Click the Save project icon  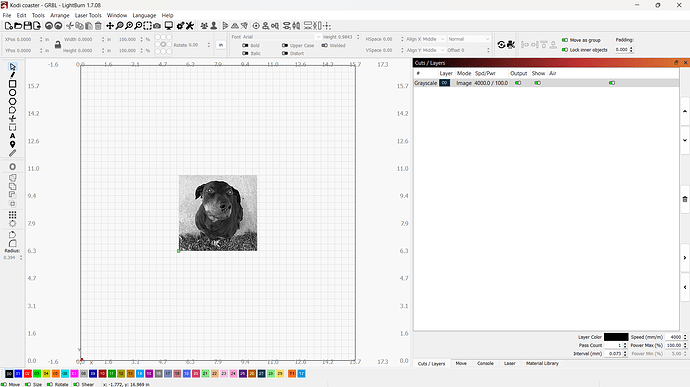tap(27, 26)
